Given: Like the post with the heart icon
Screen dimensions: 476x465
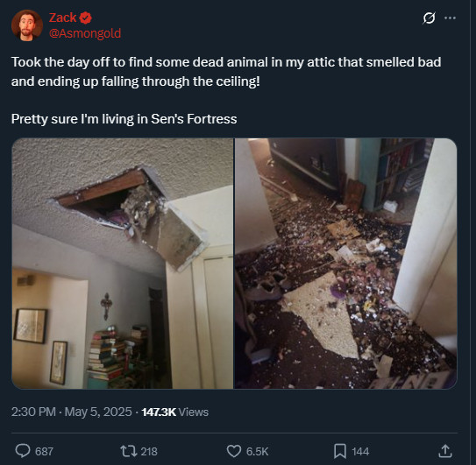Looking at the screenshot, I should pyautogui.click(x=234, y=451).
